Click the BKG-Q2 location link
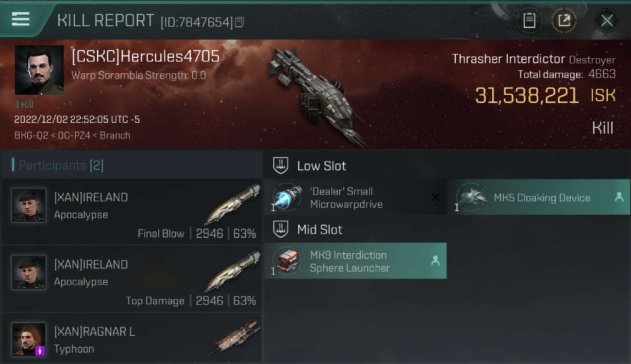 [x=31, y=135]
